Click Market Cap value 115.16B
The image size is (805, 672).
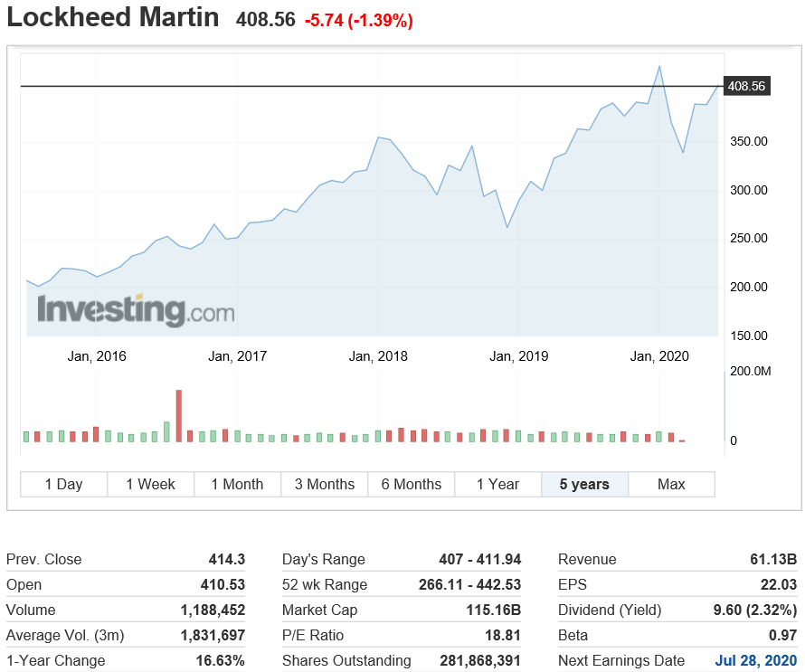click(x=493, y=610)
